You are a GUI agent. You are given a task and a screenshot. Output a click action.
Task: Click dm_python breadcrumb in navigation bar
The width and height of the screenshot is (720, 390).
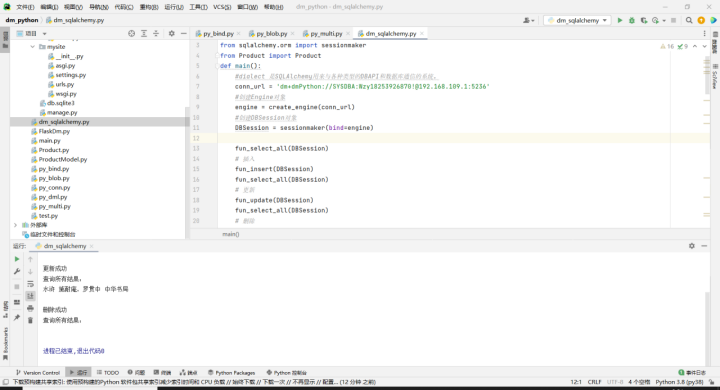click(x=22, y=20)
